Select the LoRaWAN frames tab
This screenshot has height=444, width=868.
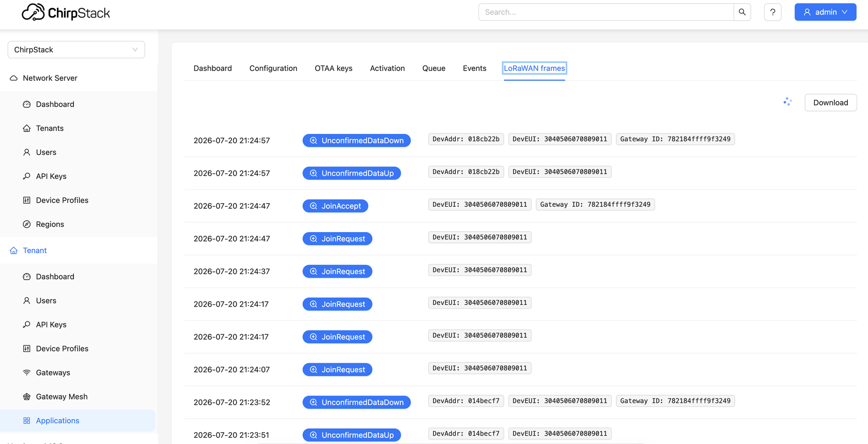[534, 68]
